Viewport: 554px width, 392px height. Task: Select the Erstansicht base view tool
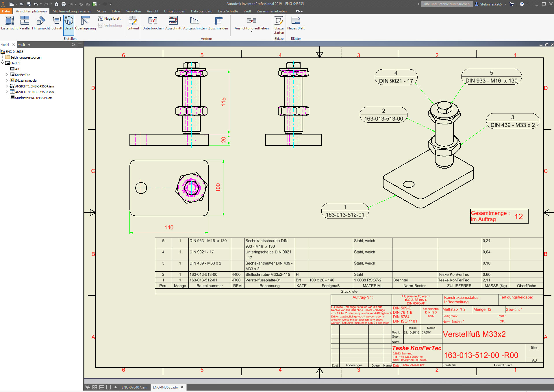pyautogui.click(x=9, y=23)
